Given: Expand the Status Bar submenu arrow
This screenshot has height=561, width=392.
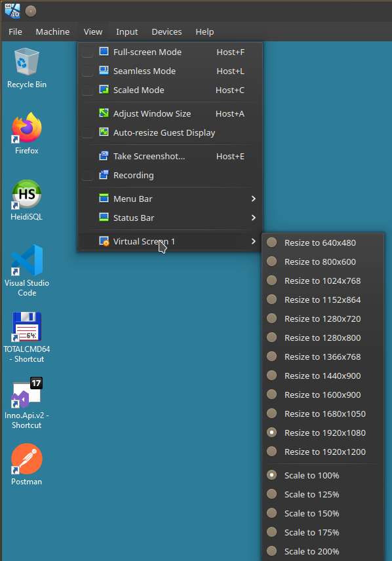Looking at the screenshot, I should (x=254, y=218).
